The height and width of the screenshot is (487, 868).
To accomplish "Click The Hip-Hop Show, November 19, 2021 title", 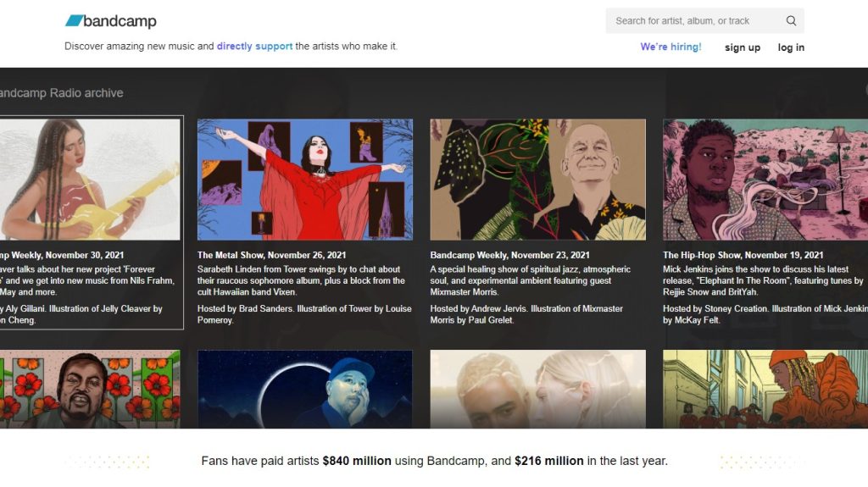I will coord(743,255).
